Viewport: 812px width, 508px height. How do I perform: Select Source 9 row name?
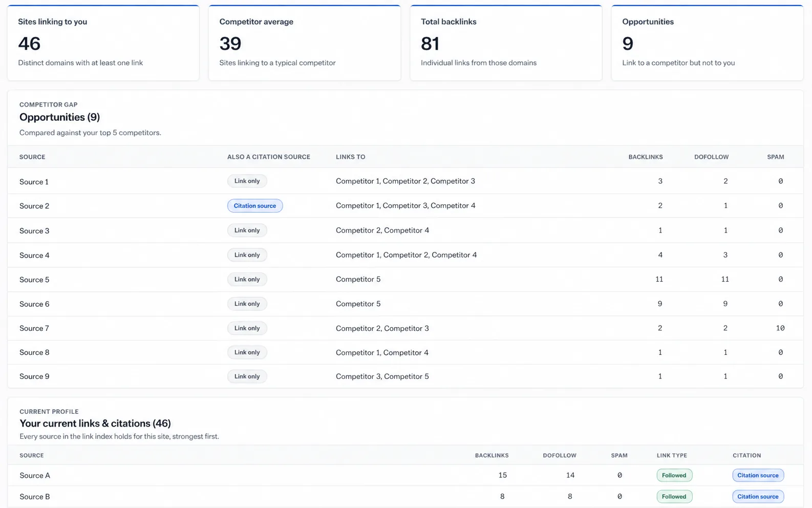tap(34, 376)
